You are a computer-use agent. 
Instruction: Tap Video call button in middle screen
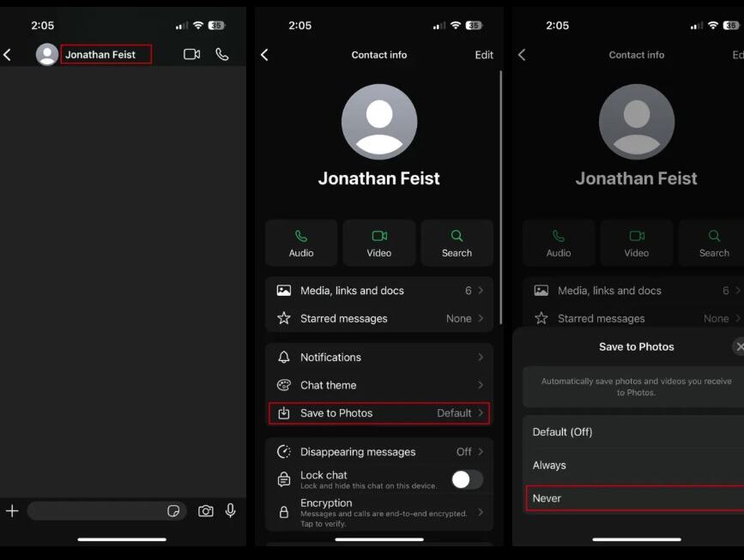[379, 244]
